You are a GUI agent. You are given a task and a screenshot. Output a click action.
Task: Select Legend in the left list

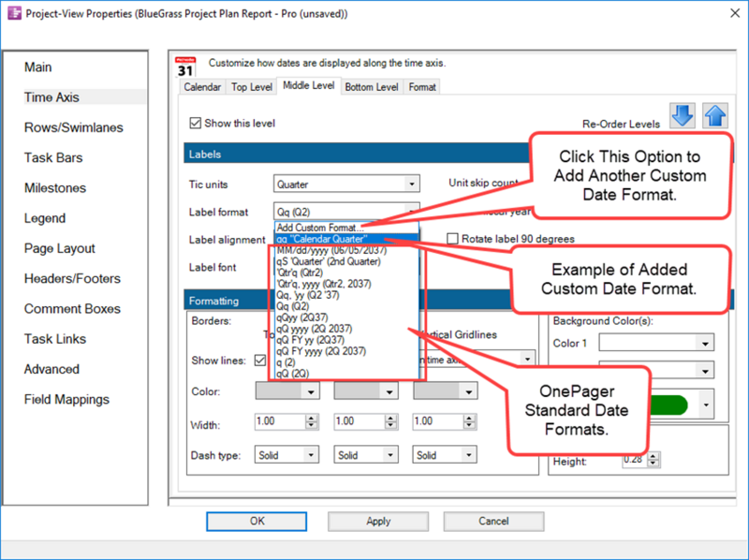45,218
